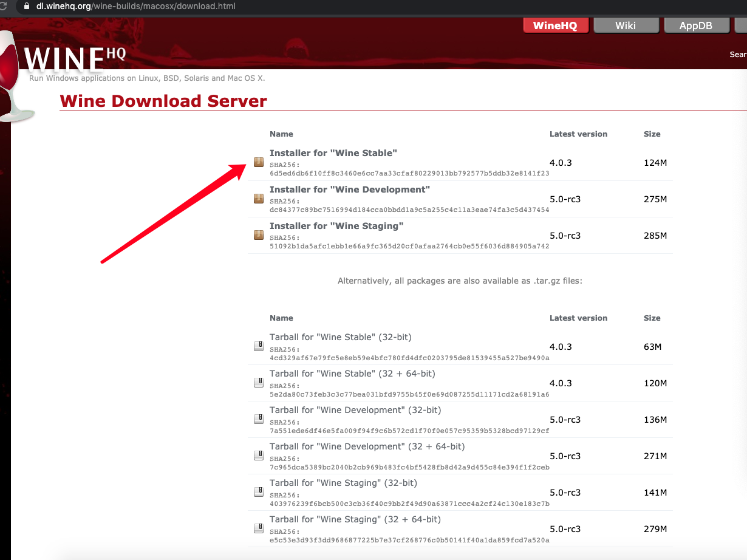Click the WINE HQ banner title text
747x560 pixels.
pos(75,59)
